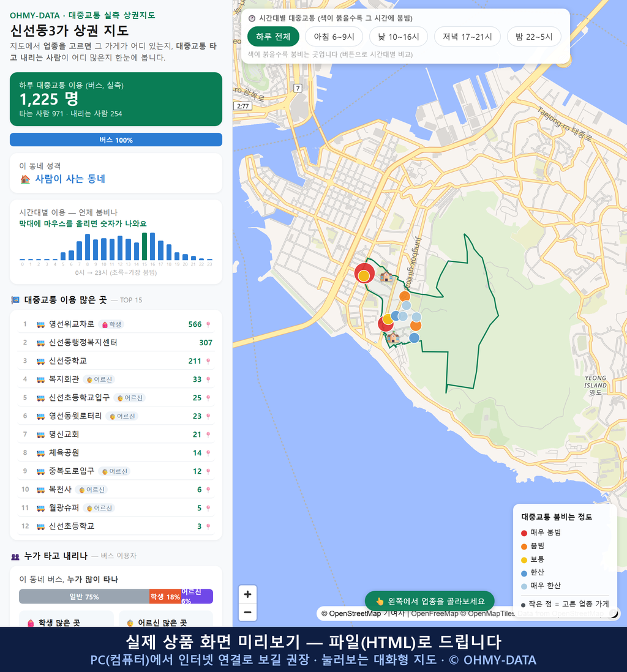Zoom out on the map
The height and width of the screenshot is (672, 627).
click(247, 612)
